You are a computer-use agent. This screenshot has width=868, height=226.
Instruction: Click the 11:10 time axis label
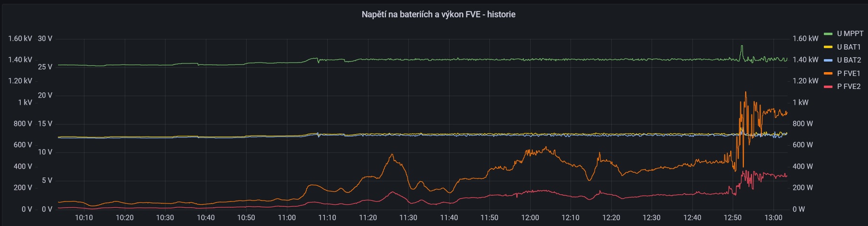327,218
